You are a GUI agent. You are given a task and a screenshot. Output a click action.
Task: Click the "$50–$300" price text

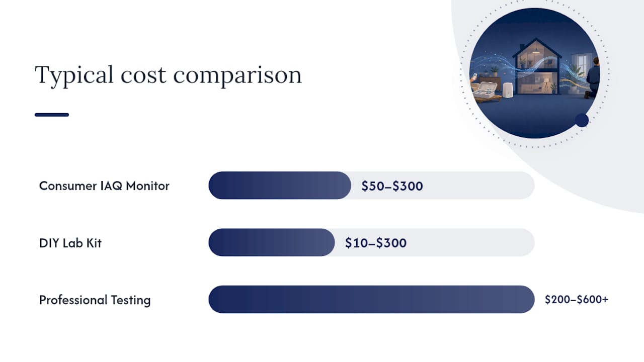(392, 186)
